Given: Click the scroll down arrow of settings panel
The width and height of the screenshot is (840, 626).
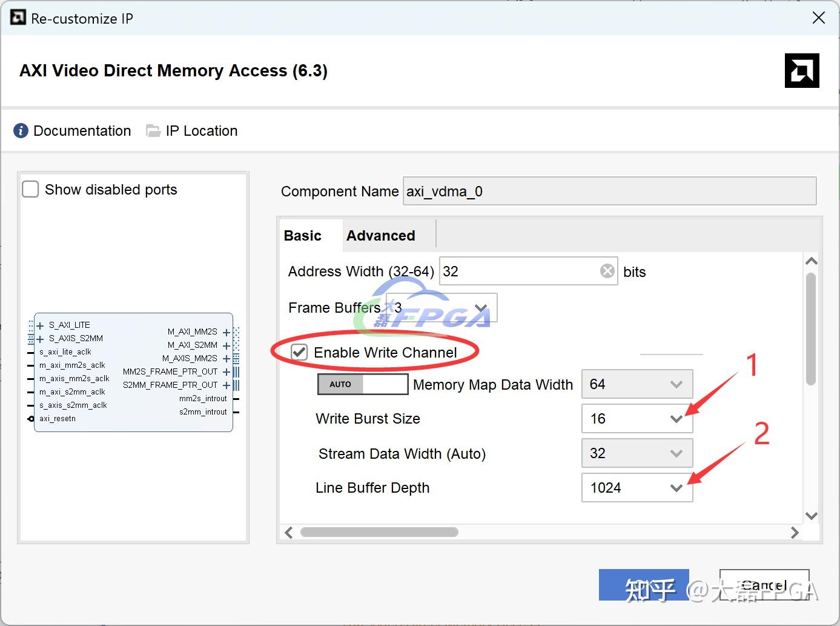Looking at the screenshot, I should coord(812,516).
